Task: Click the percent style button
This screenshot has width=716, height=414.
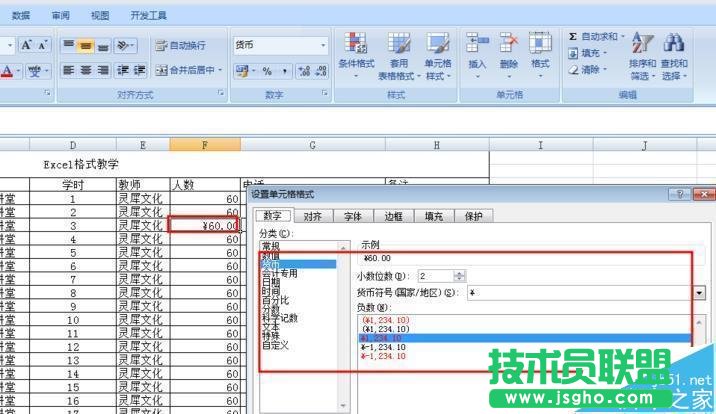Action: (x=267, y=71)
